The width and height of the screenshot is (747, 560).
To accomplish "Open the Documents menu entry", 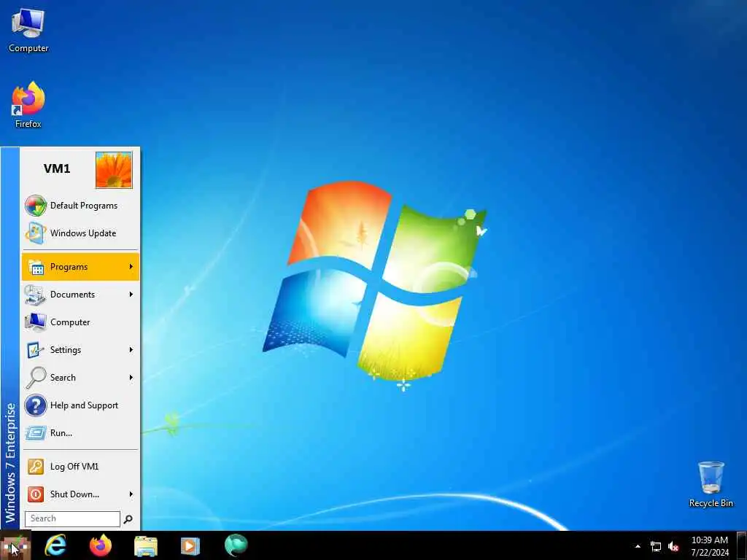I will (x=80, y=295).
